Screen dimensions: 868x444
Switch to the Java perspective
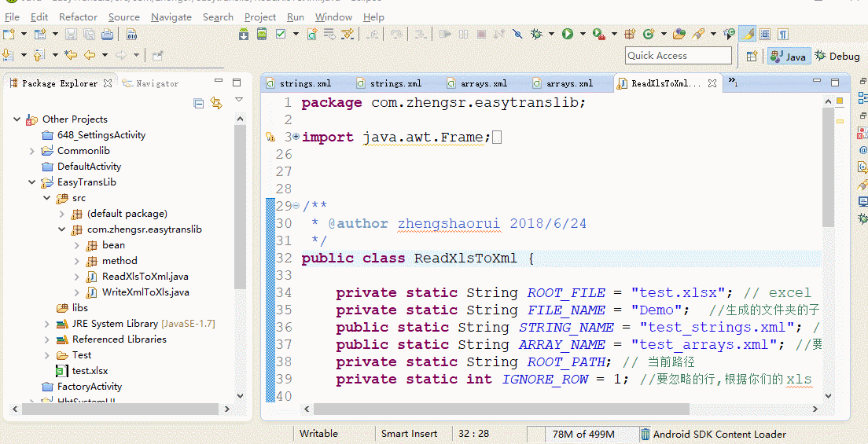pos(789,57)
